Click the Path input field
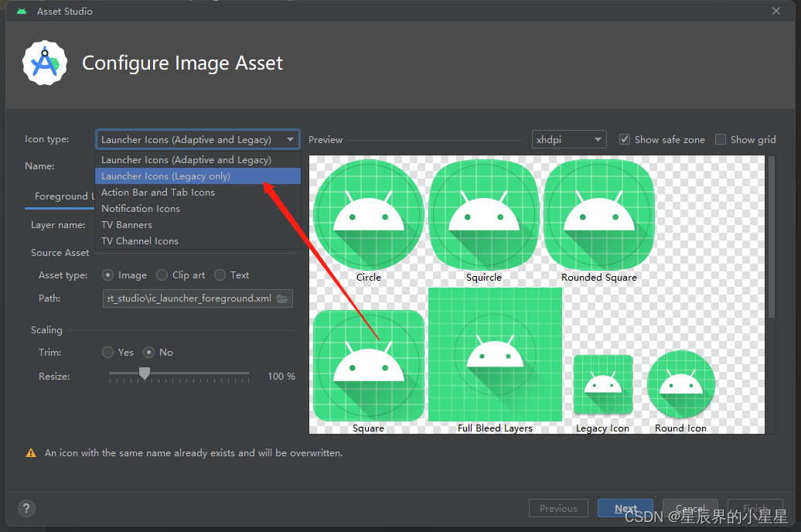The height and width of the screenshot is (532, 801). click(198, 298)
